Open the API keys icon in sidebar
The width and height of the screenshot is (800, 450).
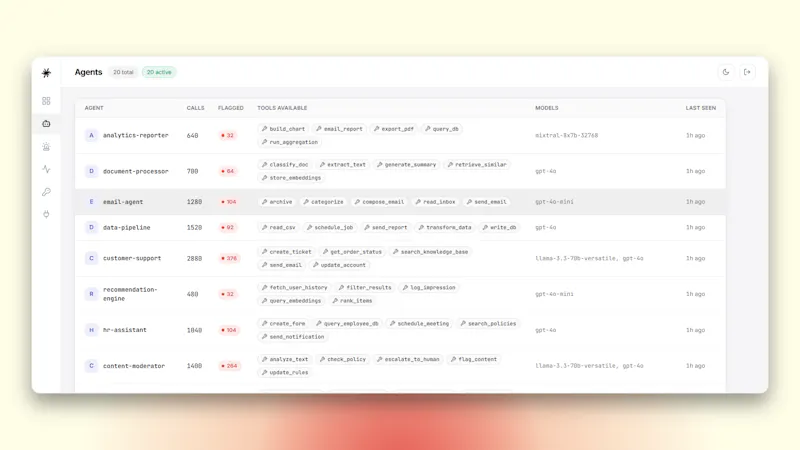pyautogui.click(x=46, y=192)
